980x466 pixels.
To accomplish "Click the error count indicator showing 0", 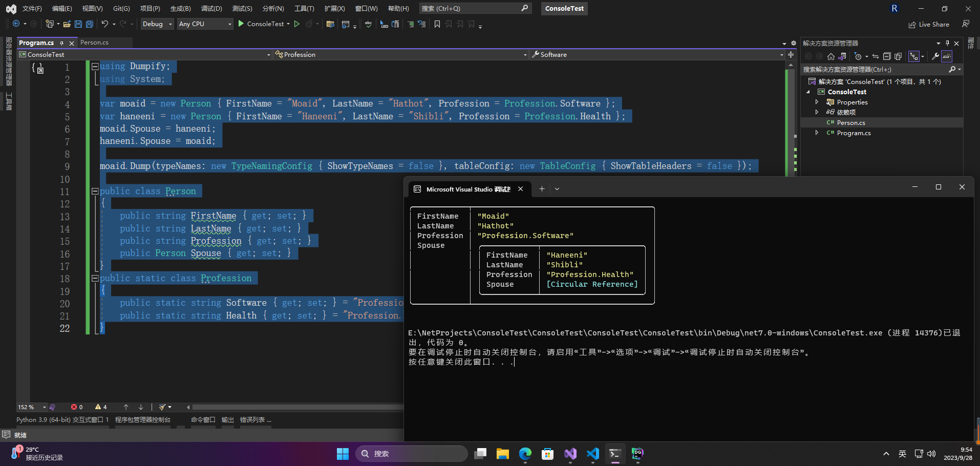I will [x=77, y=407].
